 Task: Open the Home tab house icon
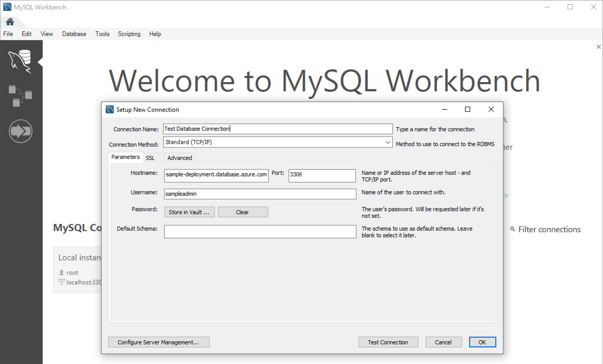[x=10, y=22]
